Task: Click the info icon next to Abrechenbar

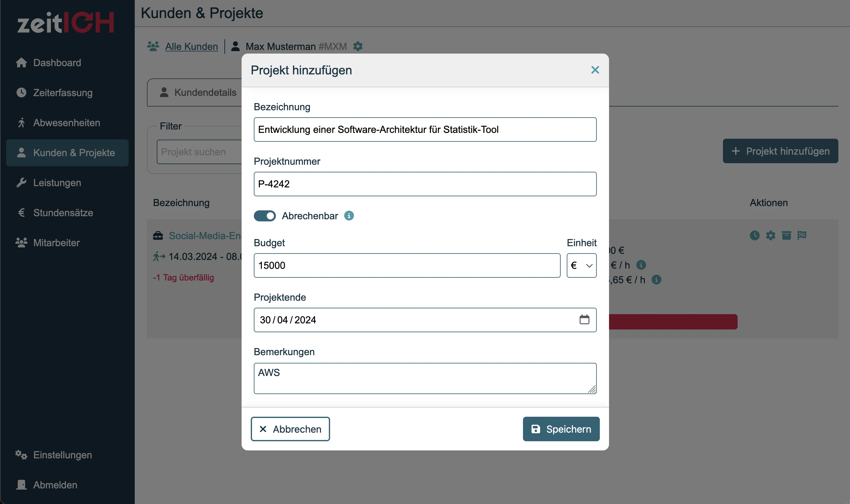Action: pyautogui.click(x=349, y=216)
